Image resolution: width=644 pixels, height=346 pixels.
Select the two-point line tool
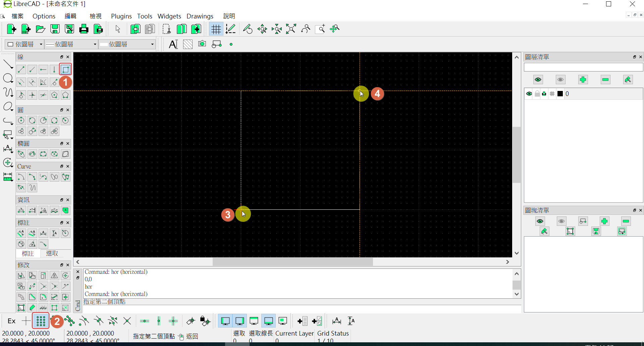(x=21, y=69)
